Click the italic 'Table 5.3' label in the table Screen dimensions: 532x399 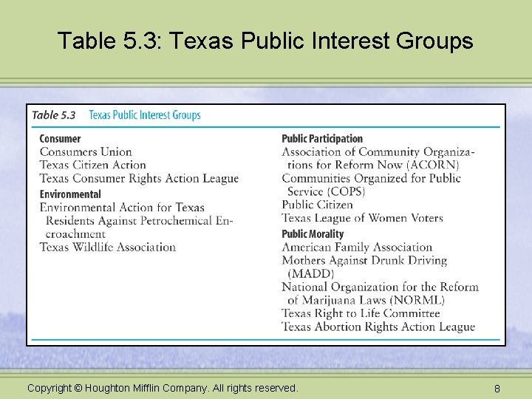coord(54,115)
